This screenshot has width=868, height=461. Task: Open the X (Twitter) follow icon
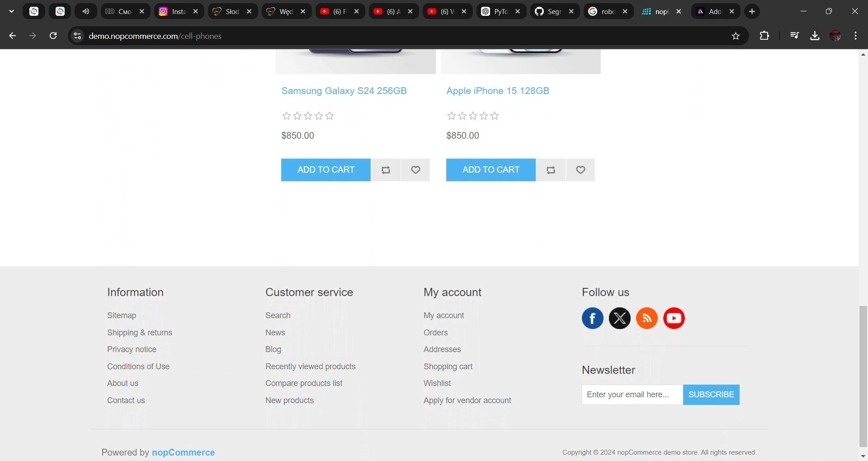point(620,318)
